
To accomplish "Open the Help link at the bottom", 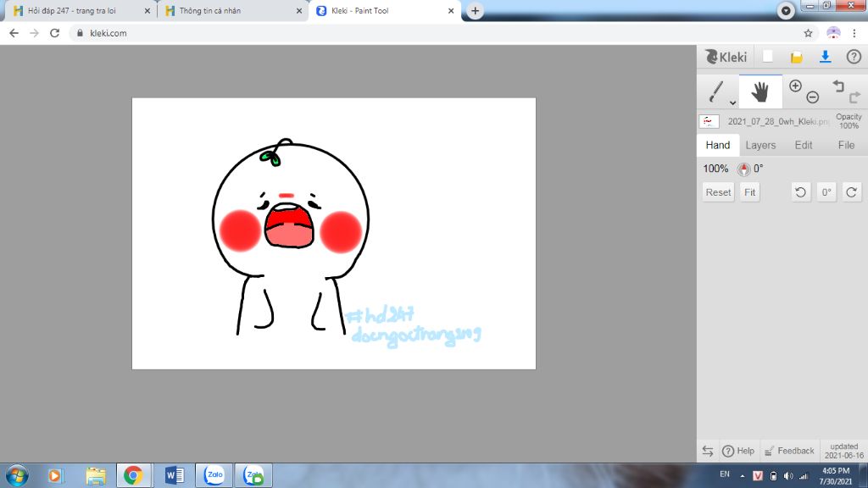I will point(738,451).
